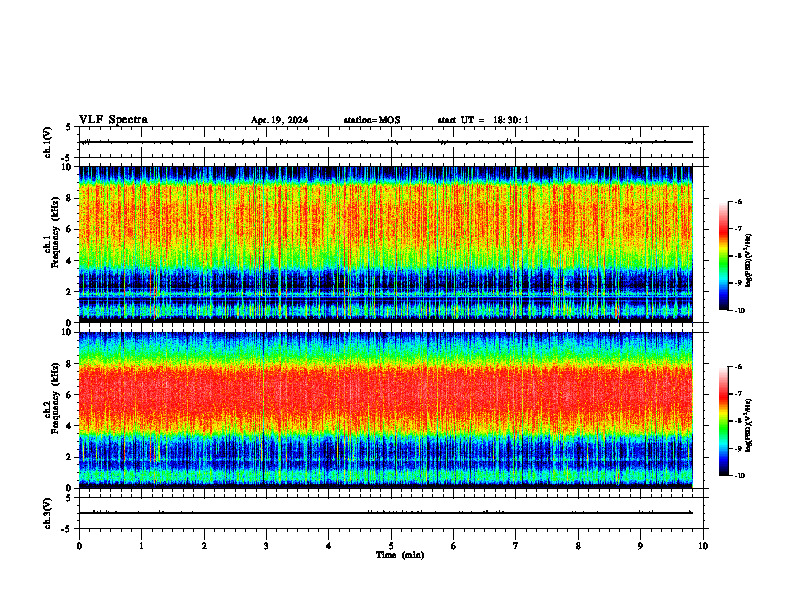792x612 pixels.
Task: Click the ch.1 "Frequency (kHz)" axis label
Action: 55,230
